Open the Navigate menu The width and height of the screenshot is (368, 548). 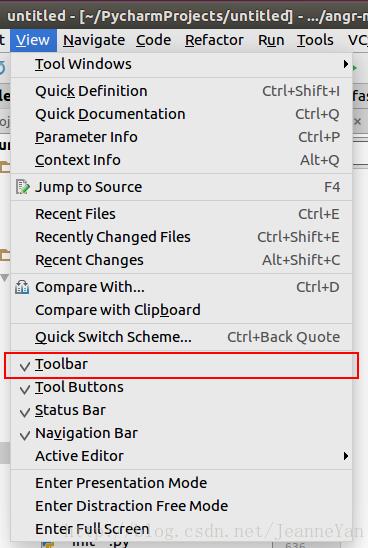[x=94, y=40]
